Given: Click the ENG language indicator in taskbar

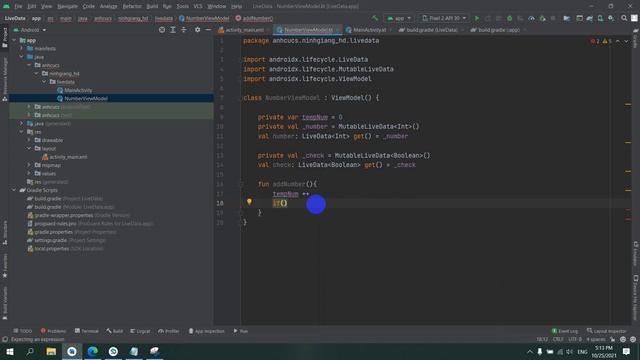Looking at the screenshot, I should (582, 351).
